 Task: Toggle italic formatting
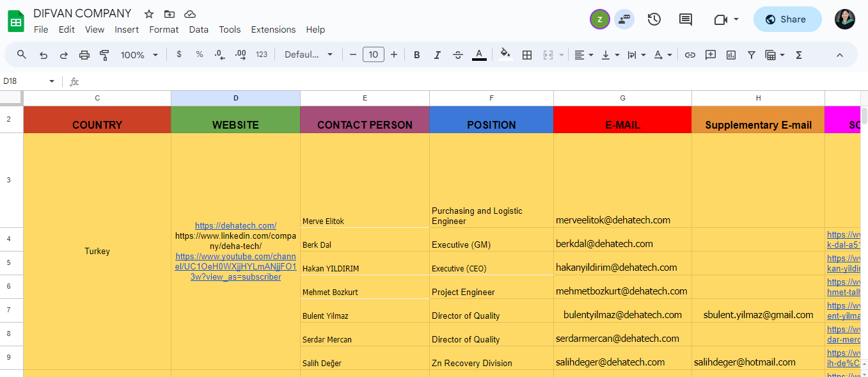[438, 55]
